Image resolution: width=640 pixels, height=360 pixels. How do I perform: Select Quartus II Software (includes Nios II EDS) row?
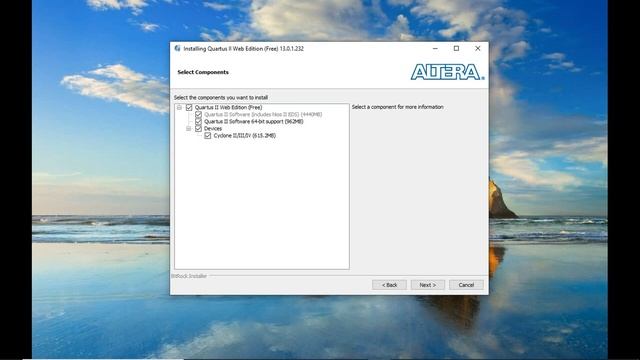(263, 115)
